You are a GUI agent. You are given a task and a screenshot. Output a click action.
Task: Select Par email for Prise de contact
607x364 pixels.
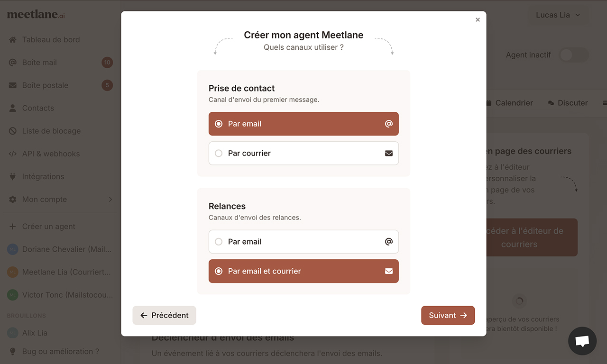tap(303, 124)
